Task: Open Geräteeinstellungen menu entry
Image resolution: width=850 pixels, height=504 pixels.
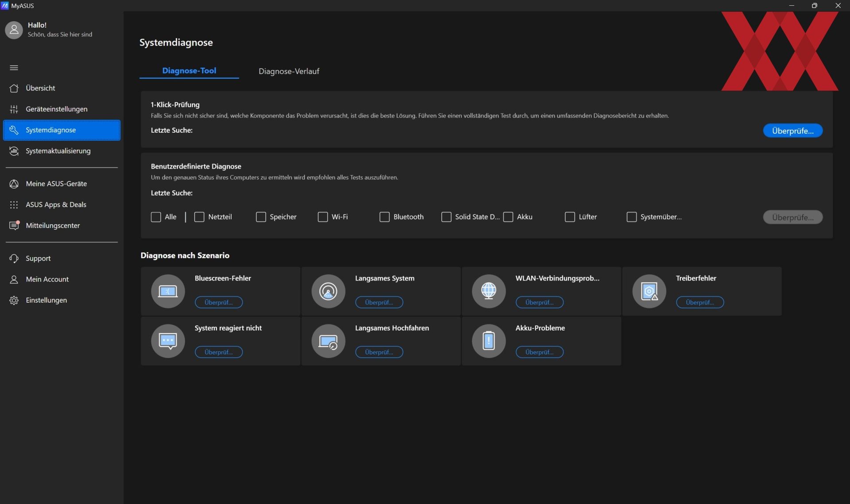Action: tap(62, 109)
